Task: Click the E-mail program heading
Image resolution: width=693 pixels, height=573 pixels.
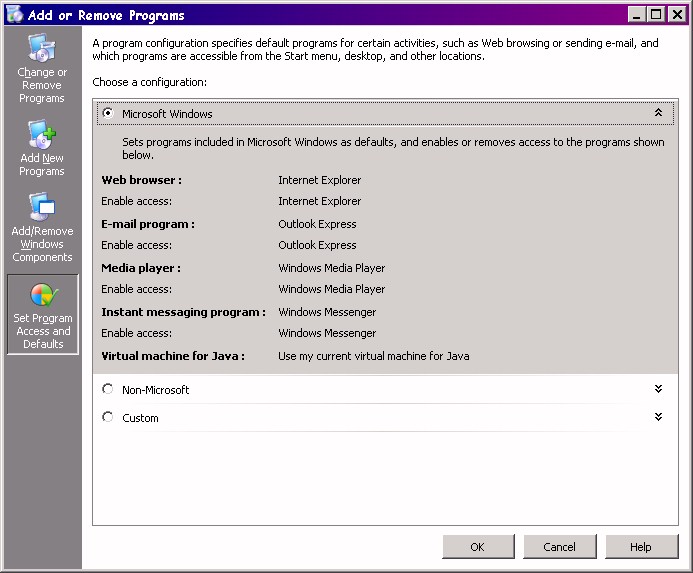Action: click(x=148, y=224)
